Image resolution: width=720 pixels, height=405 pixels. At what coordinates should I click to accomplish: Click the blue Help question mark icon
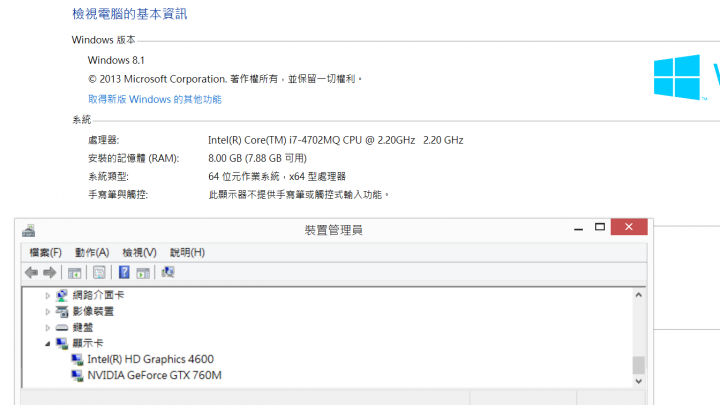coord(124,272)
